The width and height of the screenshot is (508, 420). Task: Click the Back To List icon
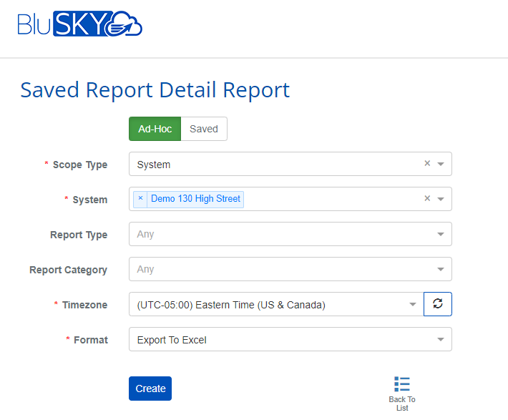[x=402, y=384]
